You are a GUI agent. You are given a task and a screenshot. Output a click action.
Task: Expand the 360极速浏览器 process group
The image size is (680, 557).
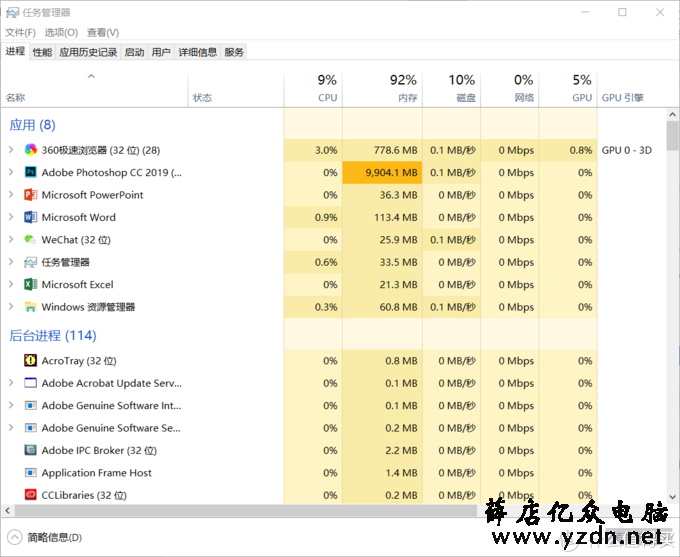click(11, 150)
